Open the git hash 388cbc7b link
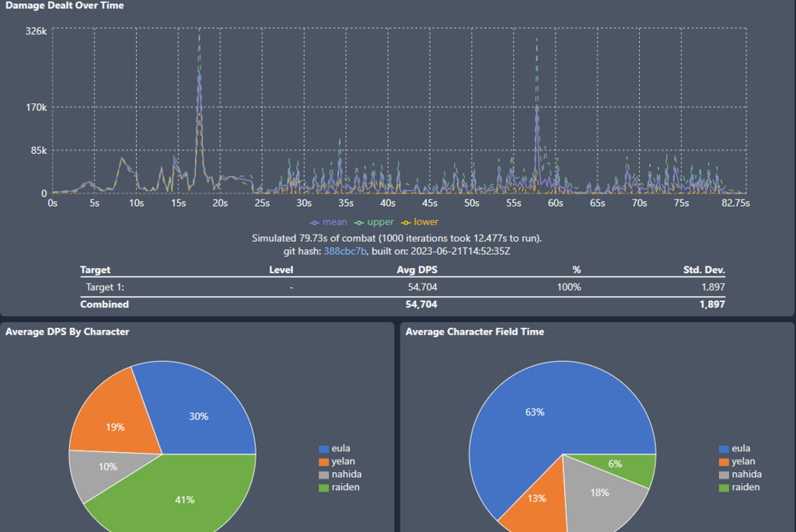Viewport: 796px width, 532px height. pyautogui.click(x=344, y=251)
